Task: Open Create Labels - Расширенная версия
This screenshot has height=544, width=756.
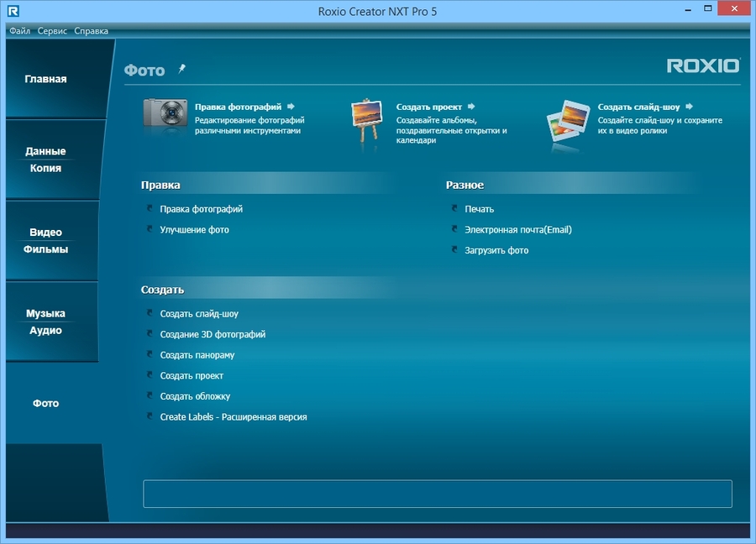Action: coord(233,416)
